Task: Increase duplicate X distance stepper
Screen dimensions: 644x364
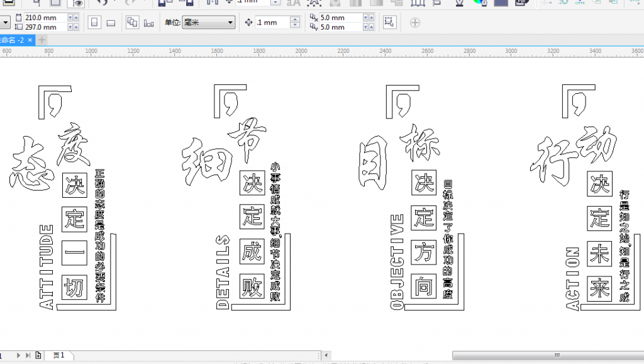Action: tap(371, 18)
